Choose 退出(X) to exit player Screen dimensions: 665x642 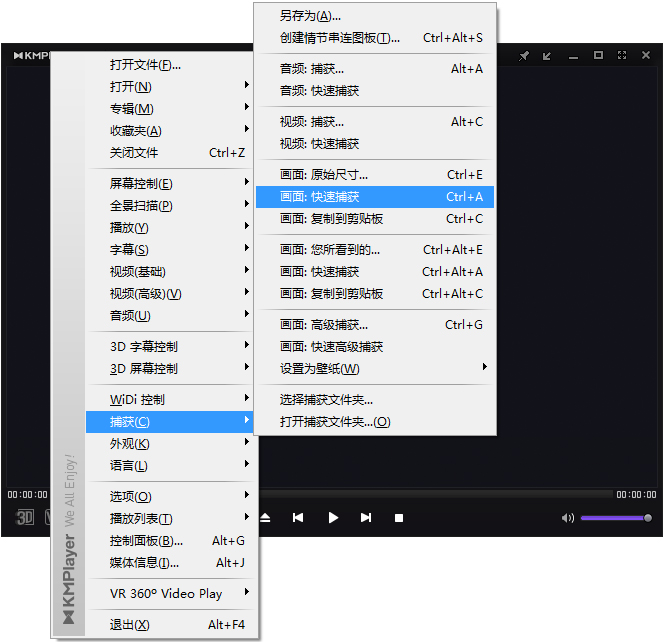(x=170, y=625)
